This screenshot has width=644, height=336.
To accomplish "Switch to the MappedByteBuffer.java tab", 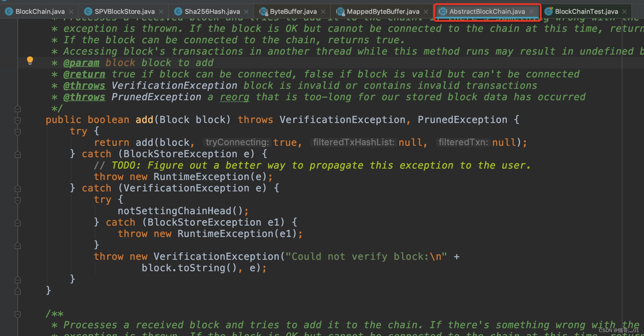I will [383, 12].
